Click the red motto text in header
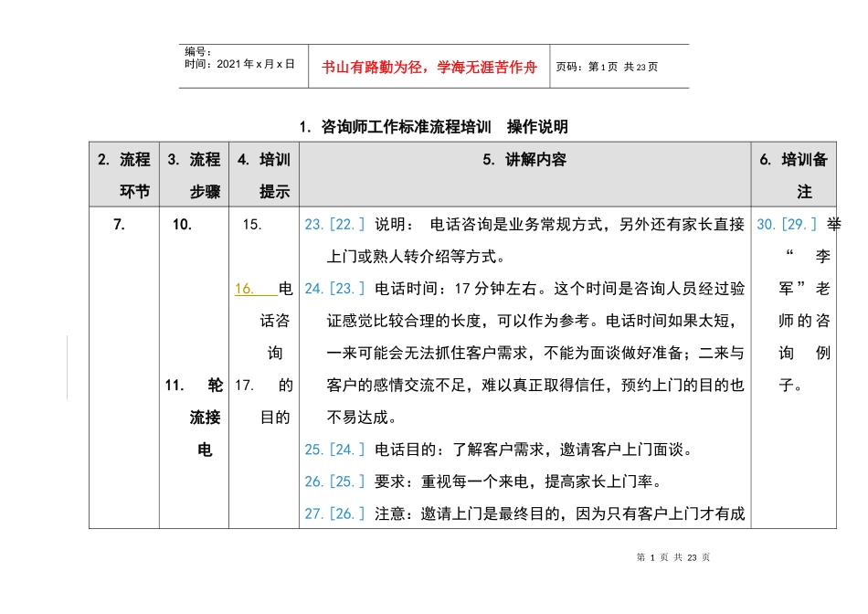This screenshot has width=868, height=614. coord(429,67)
